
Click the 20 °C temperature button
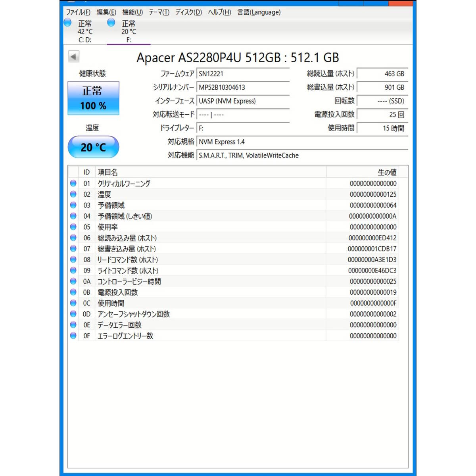[93, 147]
